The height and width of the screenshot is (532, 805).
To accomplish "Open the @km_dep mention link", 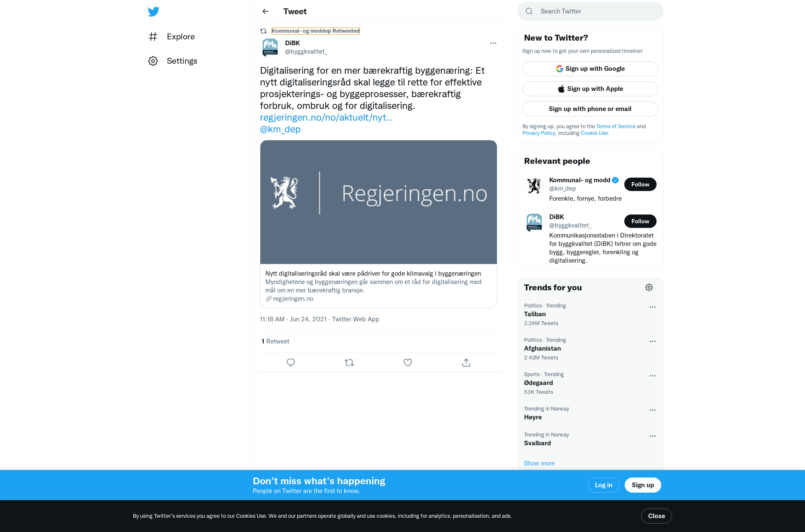I will [280, 129].
